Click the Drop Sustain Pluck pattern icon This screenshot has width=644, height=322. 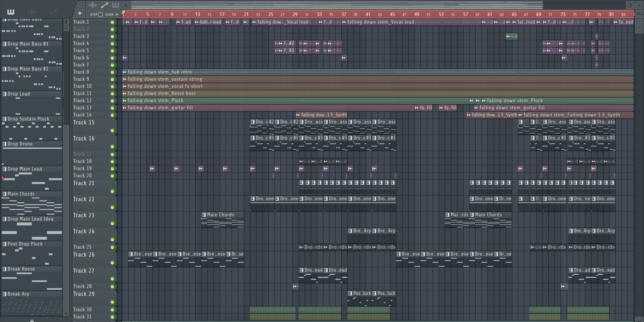click(4, 119)
